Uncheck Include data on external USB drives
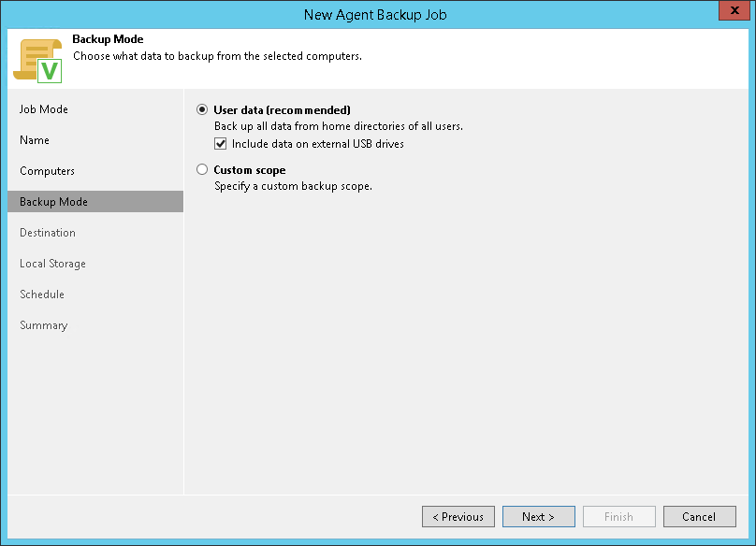This screenshot has height=546, width=756. (221, 144)
